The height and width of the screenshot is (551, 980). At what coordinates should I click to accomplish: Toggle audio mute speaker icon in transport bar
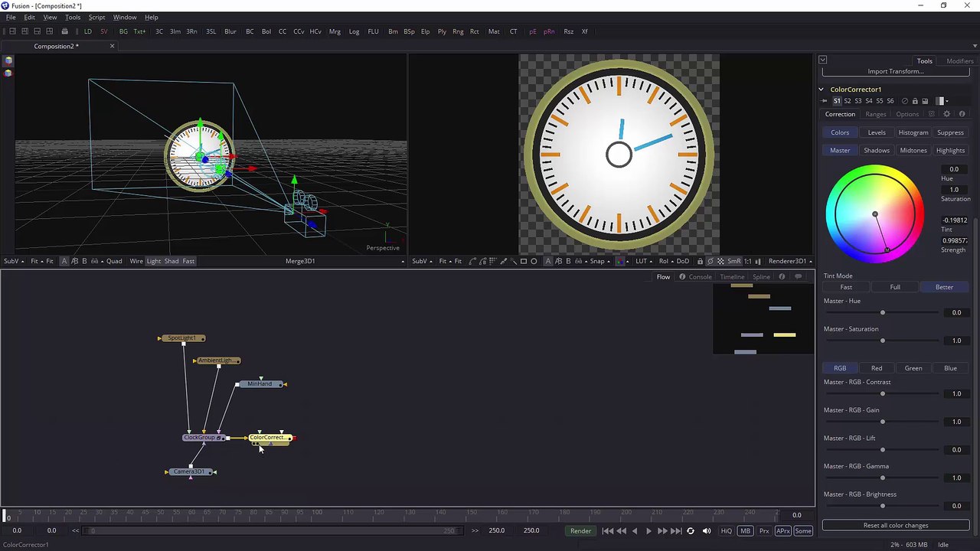tap(707, 531)
